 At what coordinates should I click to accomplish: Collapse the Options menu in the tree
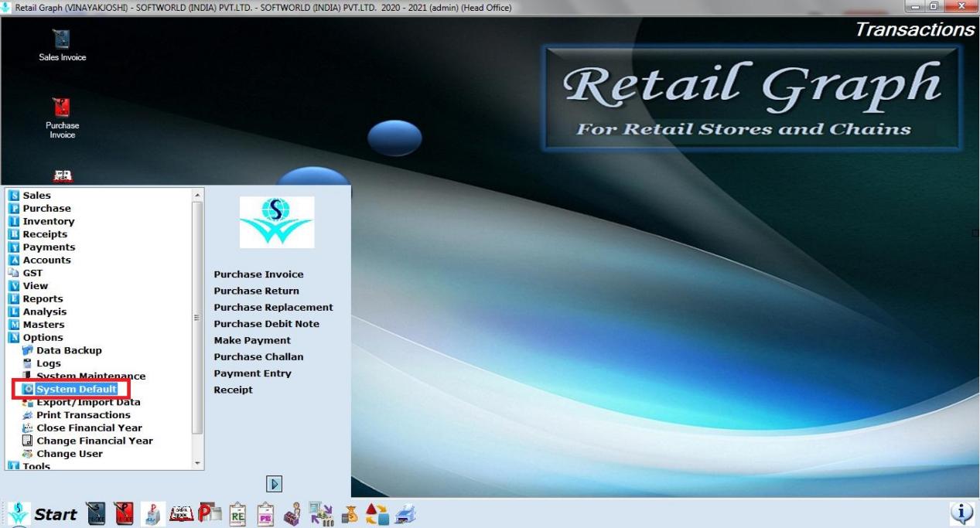coord(43,337)
